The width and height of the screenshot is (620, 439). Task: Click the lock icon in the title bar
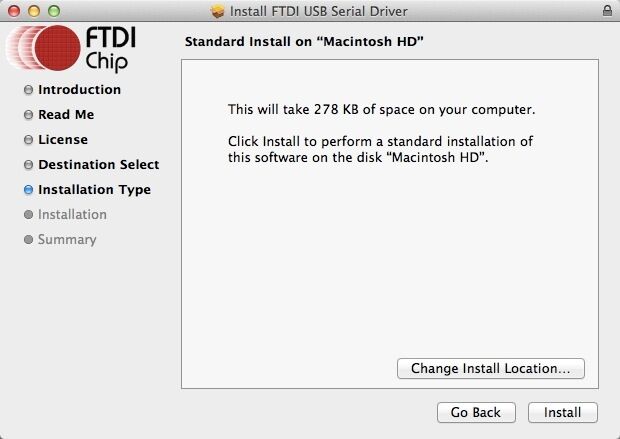point(608,11)
